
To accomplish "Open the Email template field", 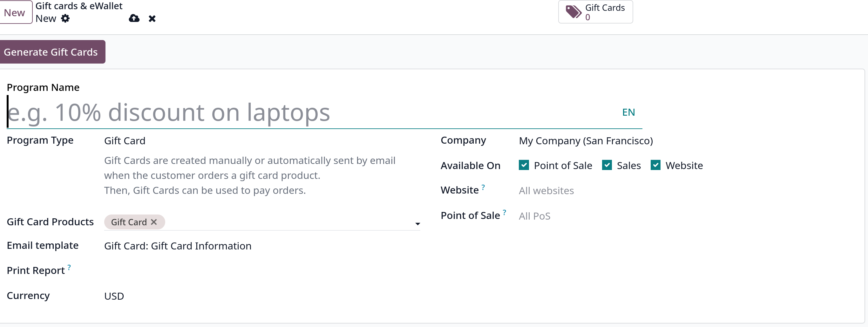I will (x=262, y=246).
